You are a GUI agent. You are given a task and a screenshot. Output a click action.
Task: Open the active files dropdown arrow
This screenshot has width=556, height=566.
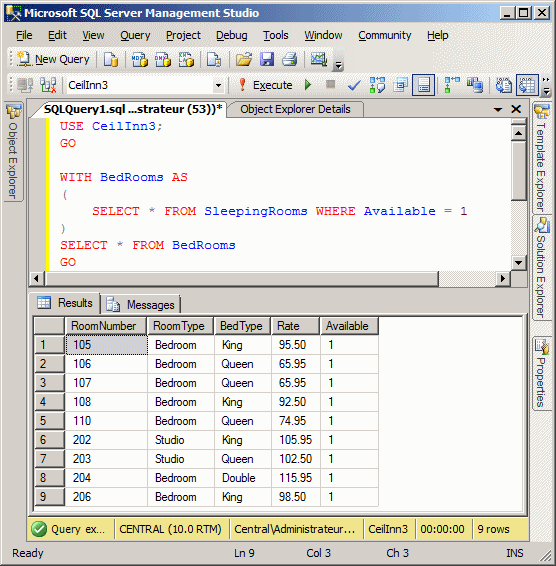tap(498, 109)
